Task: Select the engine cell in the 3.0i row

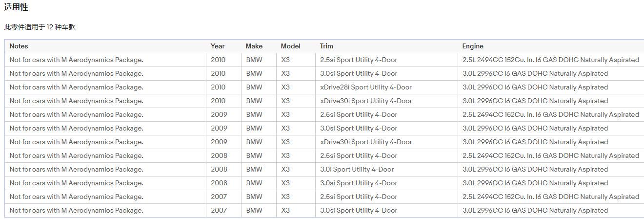Action: (535, 169)
